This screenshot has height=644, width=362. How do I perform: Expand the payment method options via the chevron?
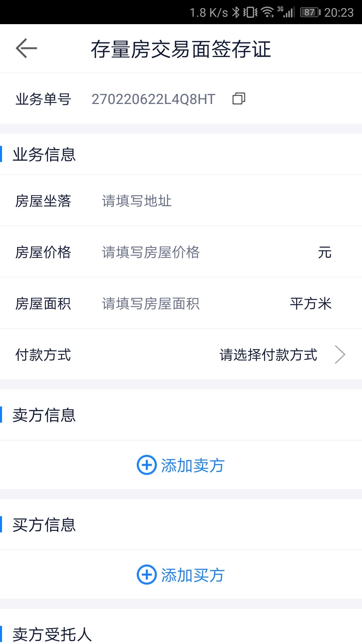341,354
